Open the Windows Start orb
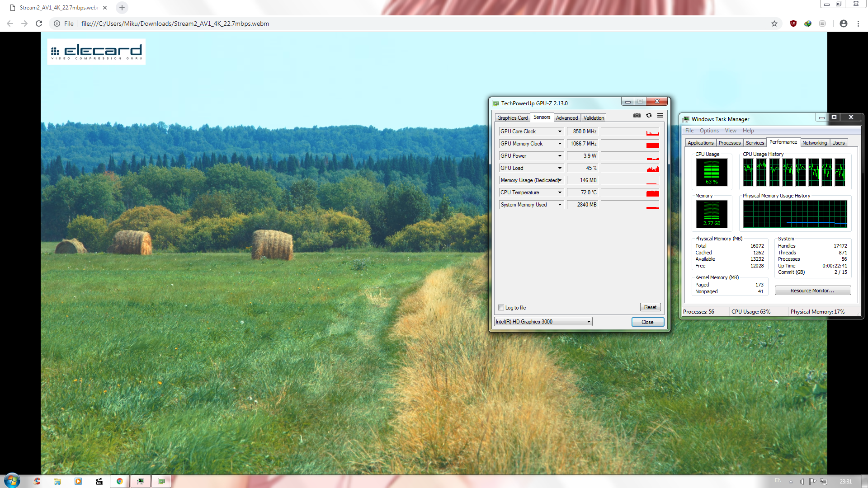The width and height of the screenshot is (868, 488). point(12,481)
